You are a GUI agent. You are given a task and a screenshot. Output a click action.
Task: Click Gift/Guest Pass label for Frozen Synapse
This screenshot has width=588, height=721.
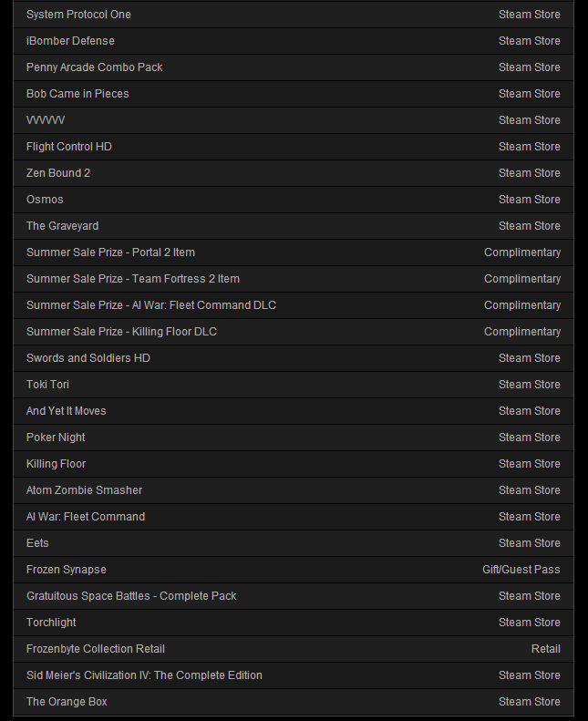[x=521, y=570]
